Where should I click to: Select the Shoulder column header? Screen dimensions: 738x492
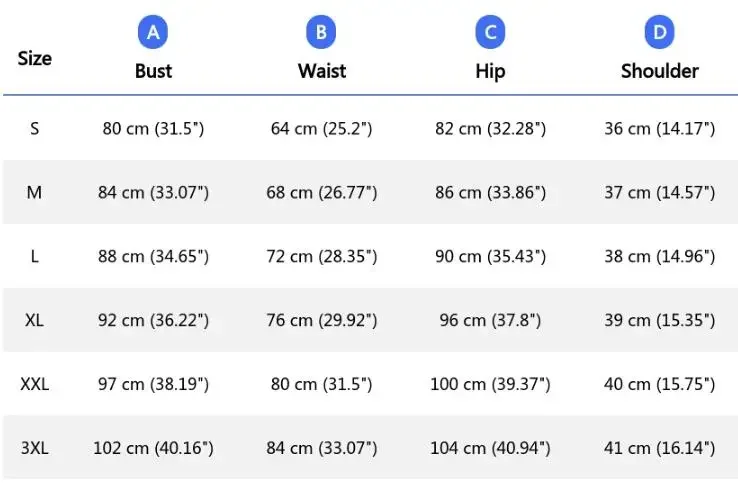tap(659, 71)
